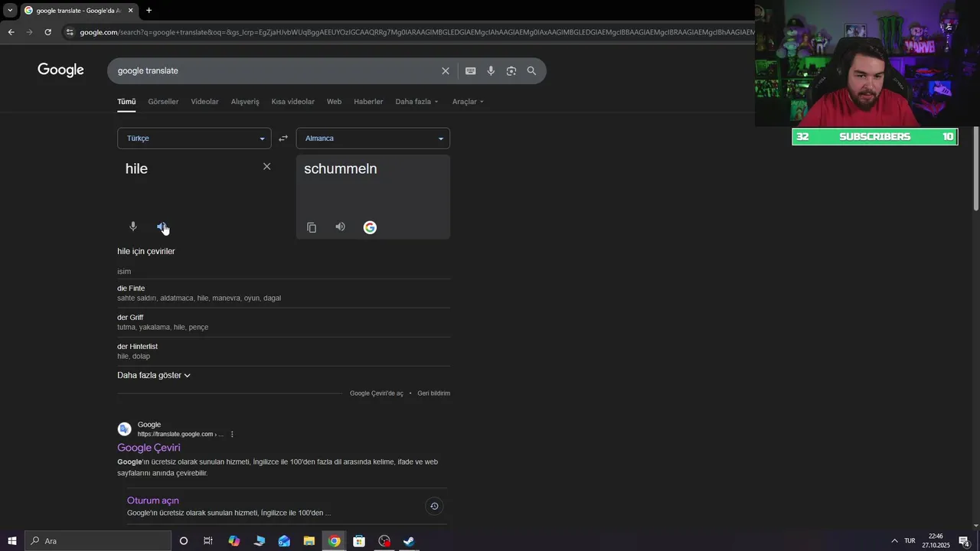This screenshot has width=980, height=551.
Task: Go to the Google logo homepage
Action: 60,70
